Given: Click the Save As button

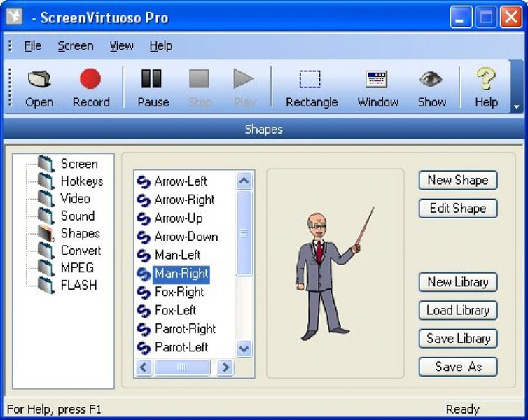Looking at the screenshot, I should [x=458, y=367].
